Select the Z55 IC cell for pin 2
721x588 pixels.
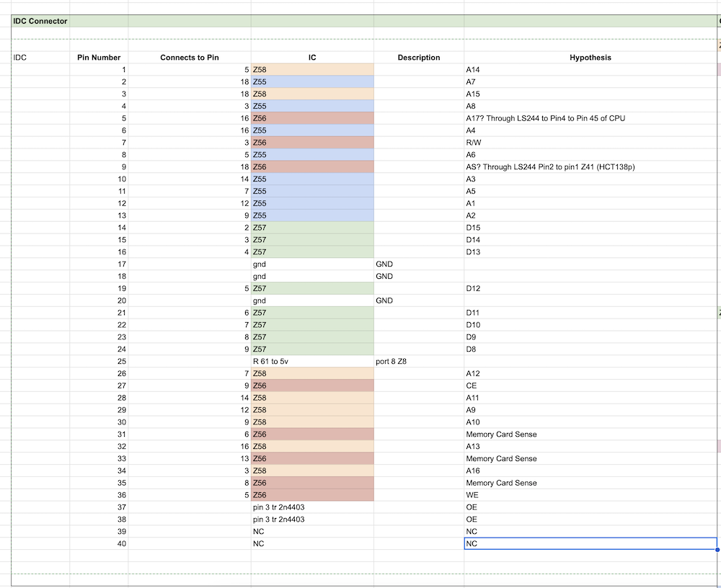[x=312, y=82]
